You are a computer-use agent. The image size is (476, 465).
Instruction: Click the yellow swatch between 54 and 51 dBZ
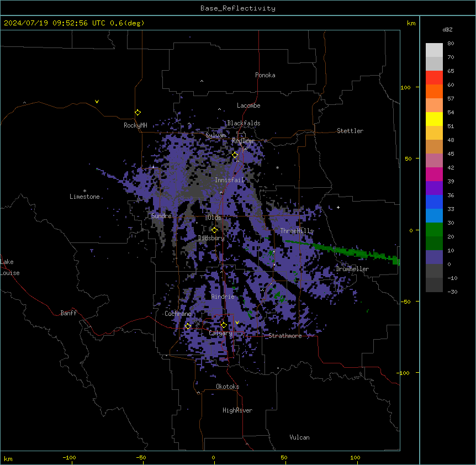(x=434, y=119)
